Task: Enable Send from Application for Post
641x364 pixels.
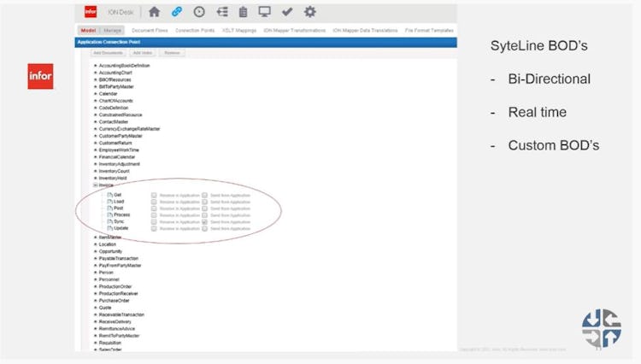Action: (204, 208)
